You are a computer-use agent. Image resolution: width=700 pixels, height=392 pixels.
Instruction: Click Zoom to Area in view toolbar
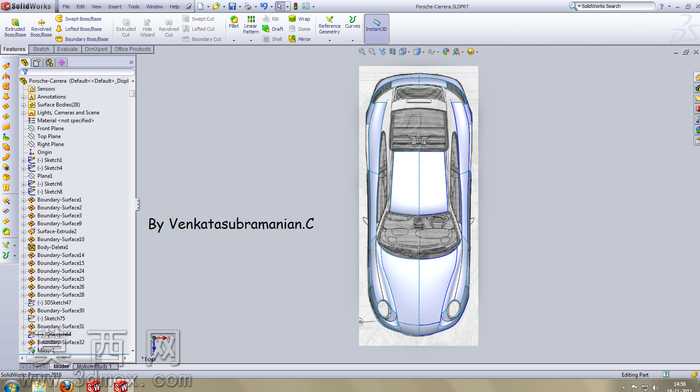coord(372,52)
